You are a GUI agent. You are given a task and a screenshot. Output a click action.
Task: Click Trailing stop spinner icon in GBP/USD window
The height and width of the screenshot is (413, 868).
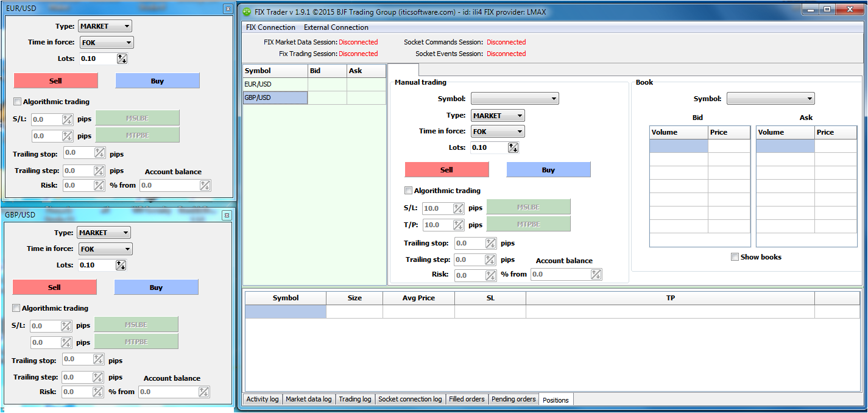(98, 359)
